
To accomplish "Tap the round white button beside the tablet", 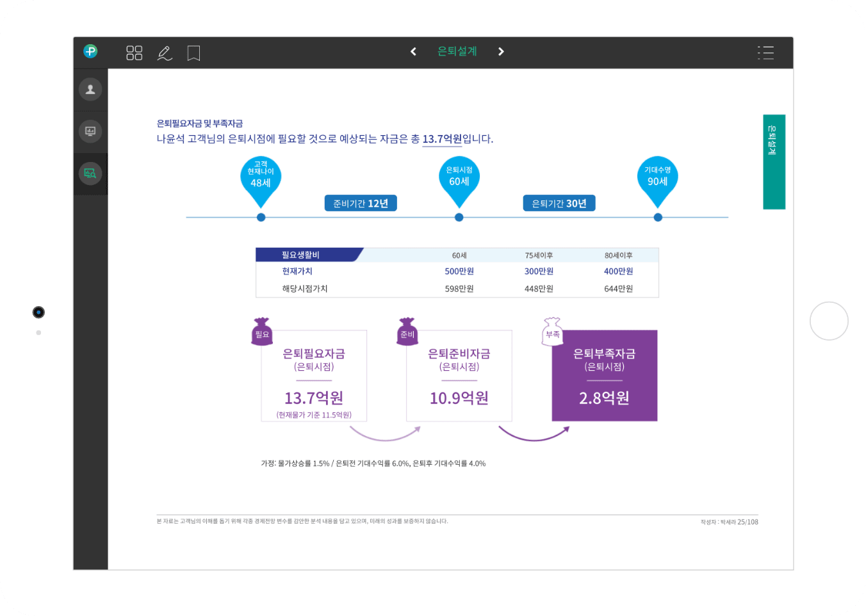I will coord(829,321).
